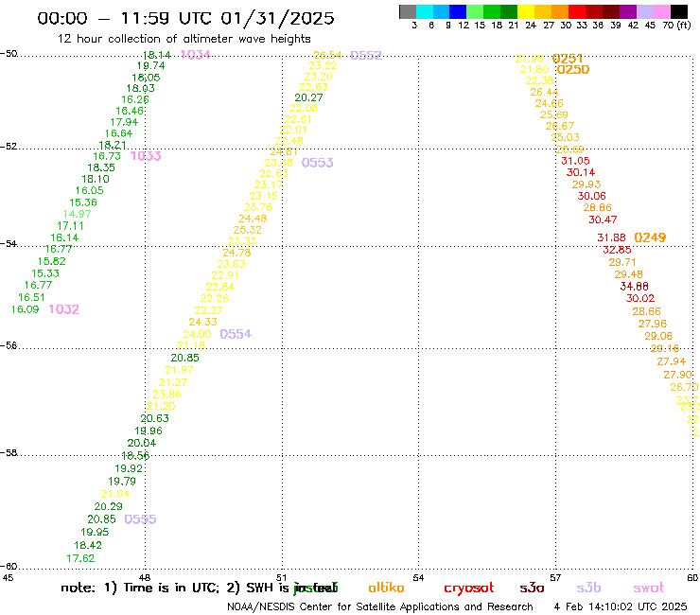Image resolution: width=700 pixels, height=615 pixels.
Task: Click the cryosat legend label
Action: tap(469, 589)
